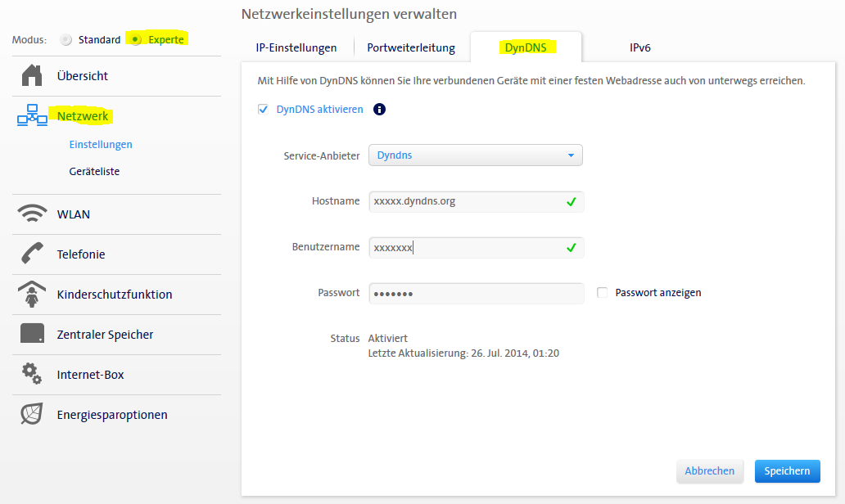Open the IPv6 tab
Image resolution: width=845 pixels, height=504 pixels.
(639, 47)
